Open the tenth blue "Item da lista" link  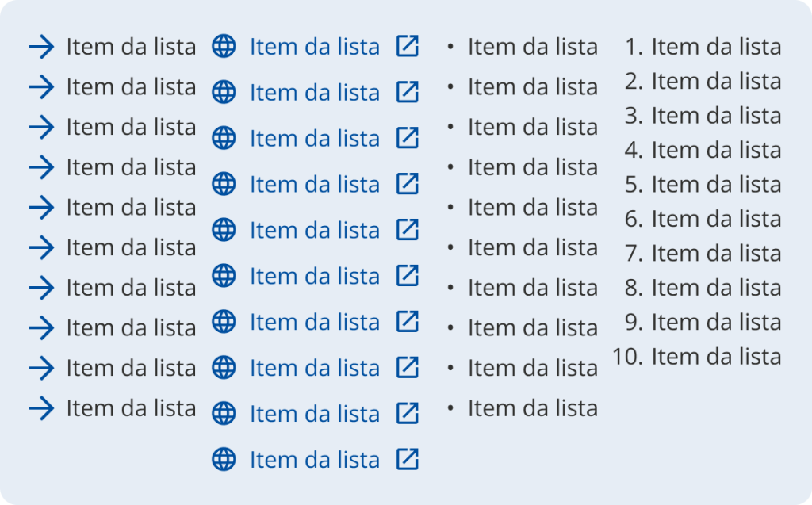point(315,414)
